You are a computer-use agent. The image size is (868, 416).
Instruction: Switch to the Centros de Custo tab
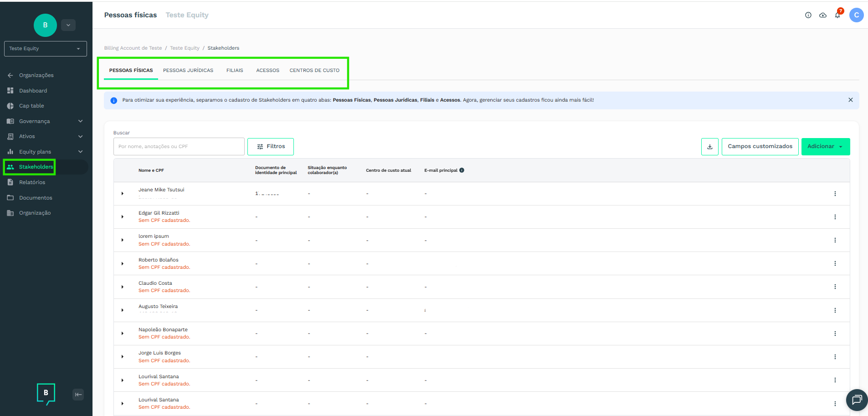tap(314, 71)
